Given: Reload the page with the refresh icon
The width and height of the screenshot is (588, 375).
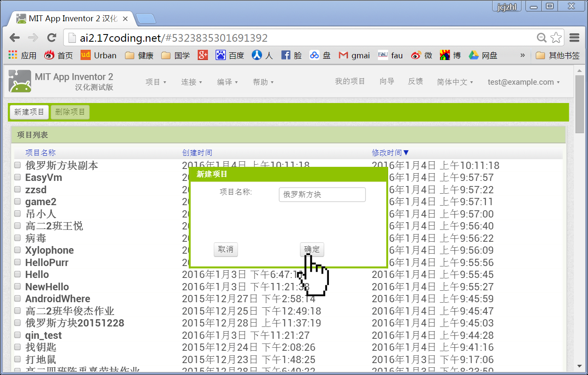Looking at the screenshot, I should (52, 37).
